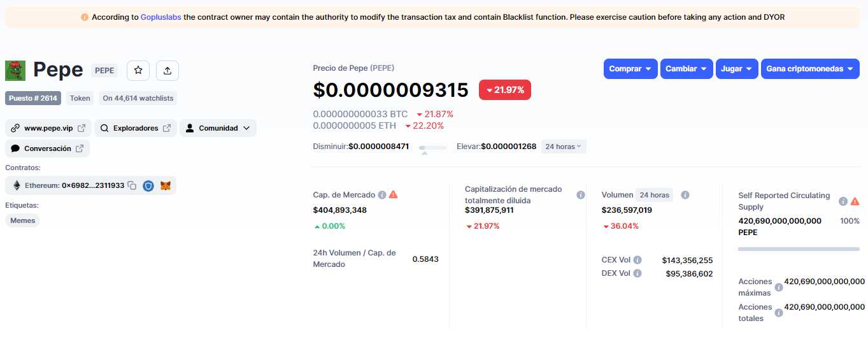
Task: Click the low-high price range slider
Action: [x=433, y=147]
